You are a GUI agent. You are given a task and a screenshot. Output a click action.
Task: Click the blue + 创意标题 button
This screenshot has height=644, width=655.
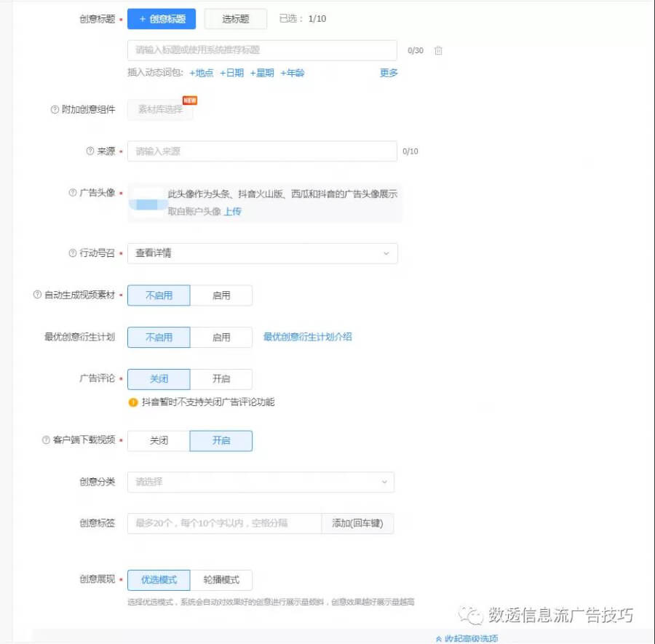pos(162,19)
